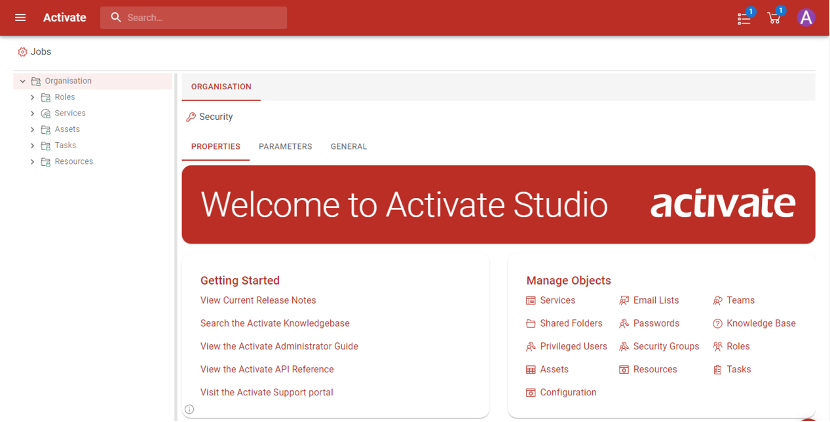The height and width of the screenshot is (422, 830).
Task: Click the info icon in Getting Started card
Action: (190, 409)
